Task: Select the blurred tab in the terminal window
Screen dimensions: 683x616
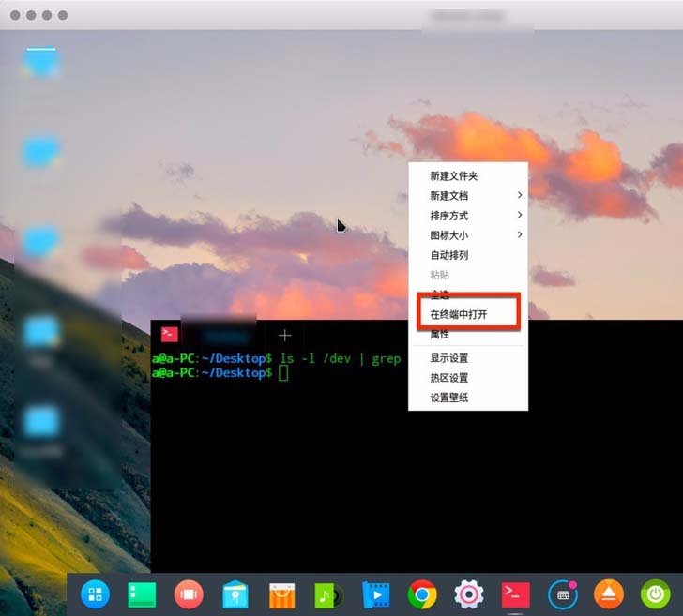Action: [225, 336]
